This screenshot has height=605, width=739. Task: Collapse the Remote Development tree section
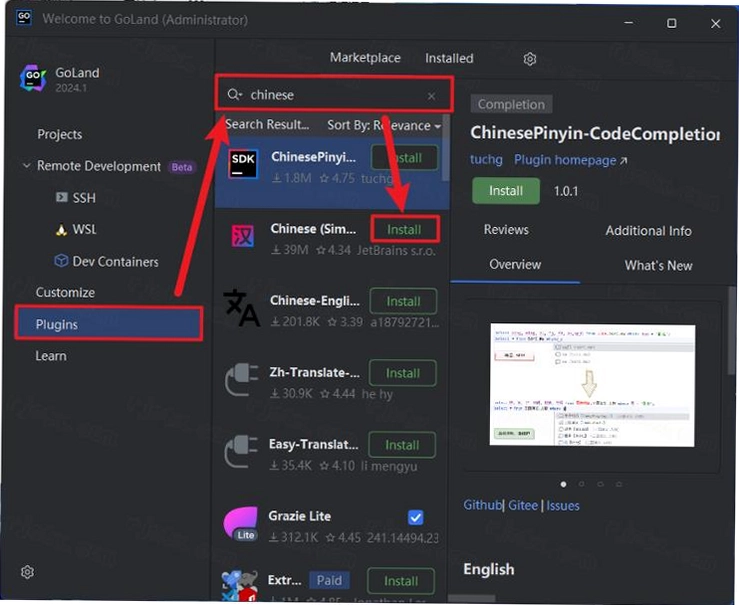tap(27, 165)
